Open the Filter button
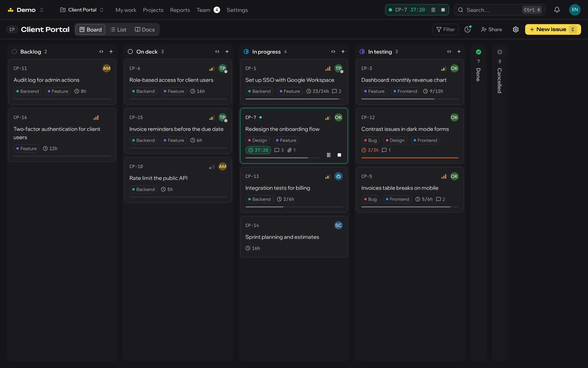The image size is (588, 368). [x=445, y=29]
